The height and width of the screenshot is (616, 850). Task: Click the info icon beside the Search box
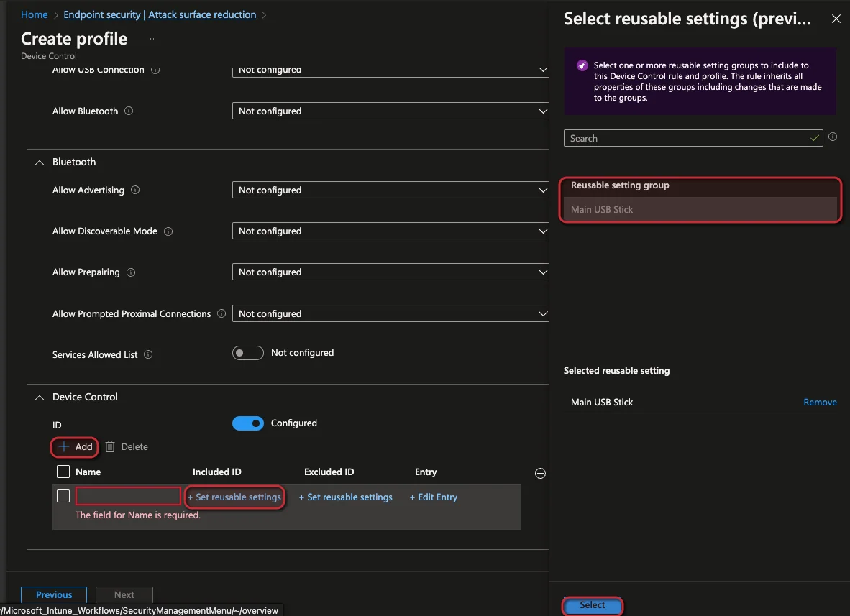pos(833,137)
